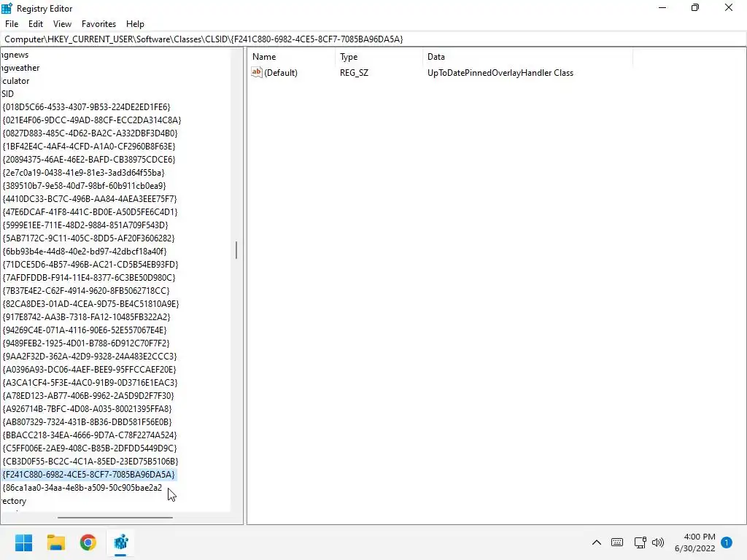This screenshot has height=560, width=747.
Task: Open the View menu
Action: (x=62, y=24)
